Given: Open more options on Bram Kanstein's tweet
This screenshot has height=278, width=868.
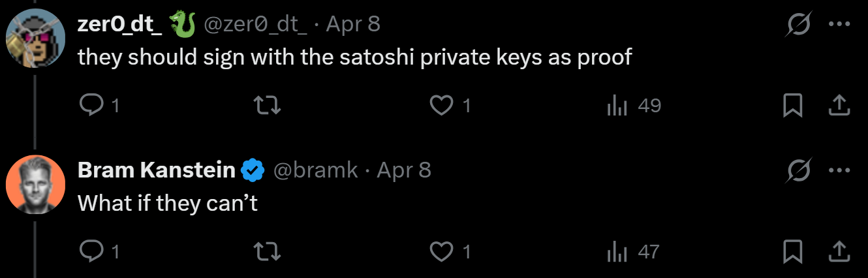Looking at the screenshot, I should 839,171.
